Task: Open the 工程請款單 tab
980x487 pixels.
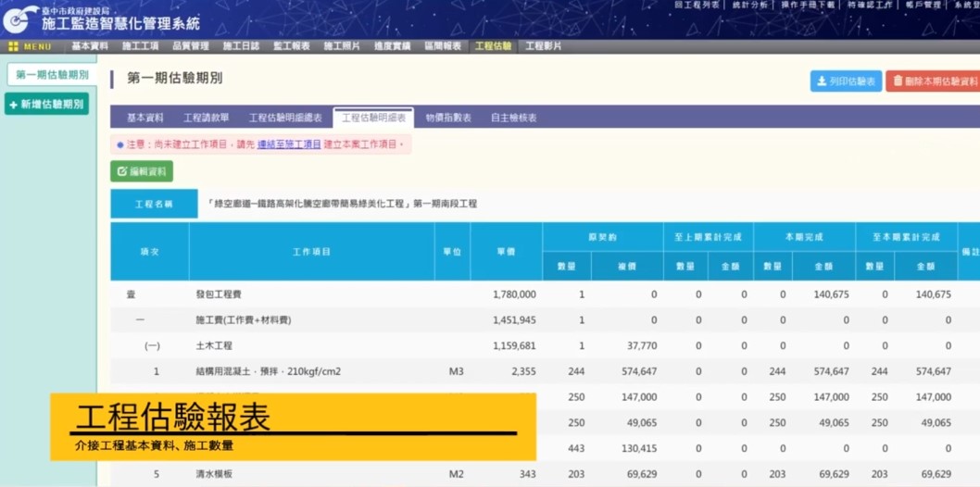Action: 206,119
